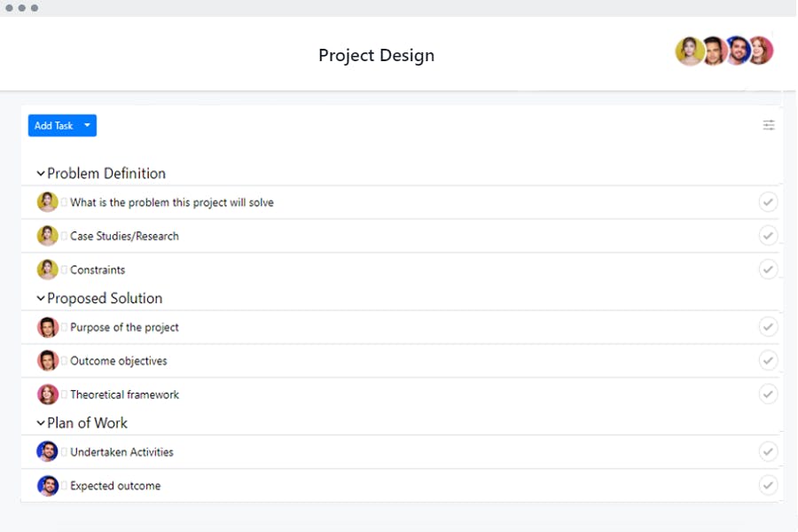This screenshot has height=532, width=798.
Task: Click the avatar on Undertaken Activities task
Action: (47, 451)
